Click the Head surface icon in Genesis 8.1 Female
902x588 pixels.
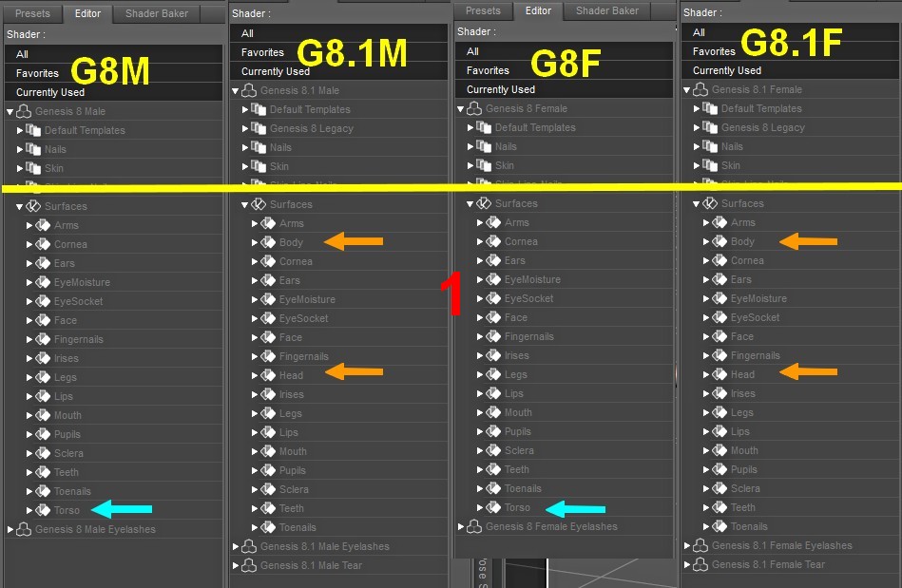click(720, 374)
